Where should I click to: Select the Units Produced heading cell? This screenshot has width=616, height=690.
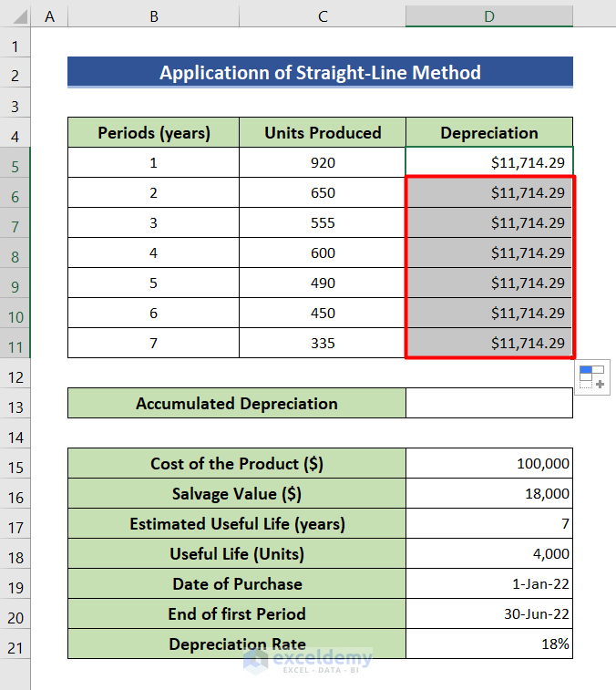click(x=323, y=133)
